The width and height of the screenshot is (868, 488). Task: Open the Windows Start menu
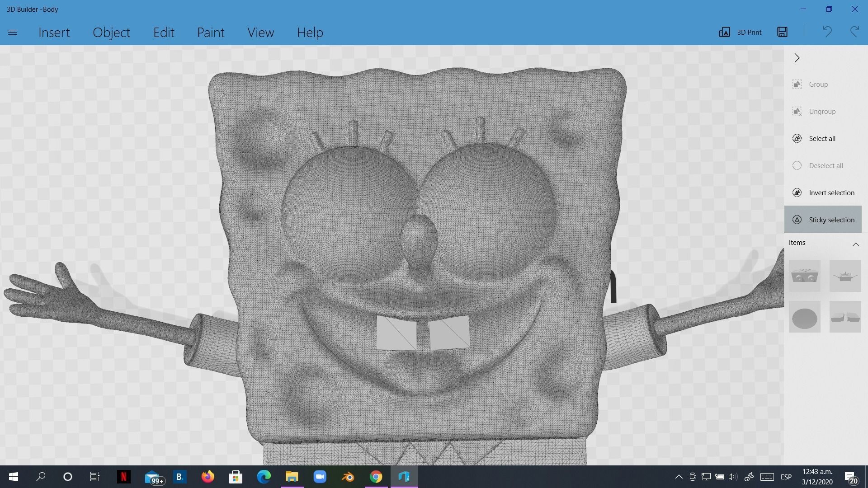[14, 477]
